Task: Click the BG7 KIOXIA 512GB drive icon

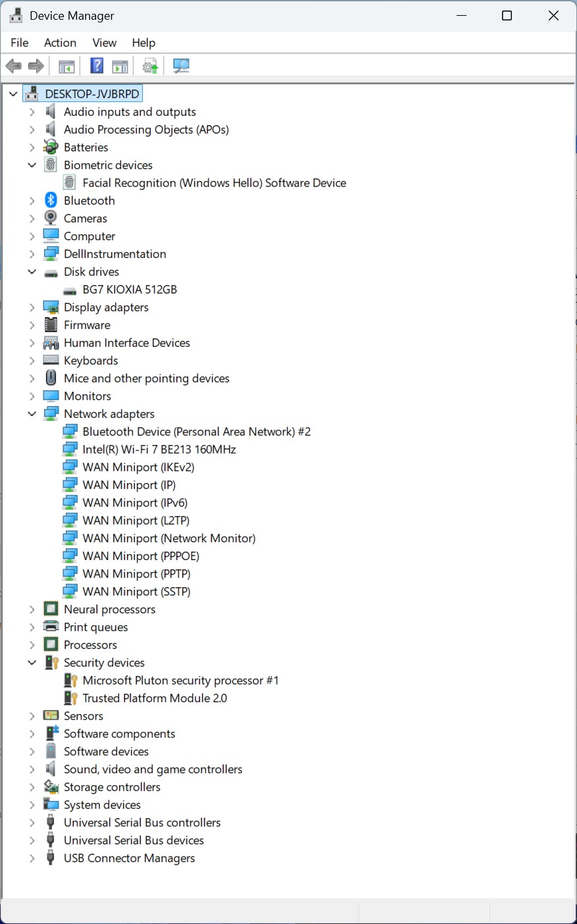Action: (70, 290)
